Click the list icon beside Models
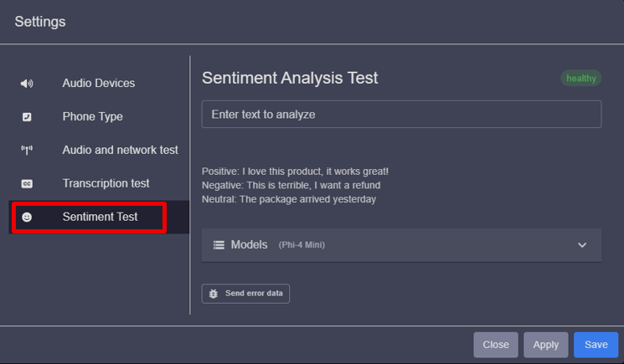Image resolution: width=624 pixels, height=364 pixels. click(219, 245)
